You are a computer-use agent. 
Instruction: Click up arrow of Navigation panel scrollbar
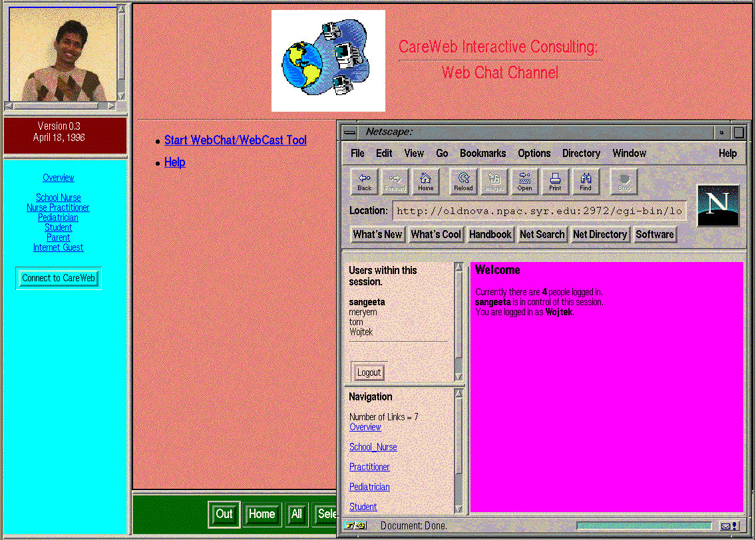[459, 394]
